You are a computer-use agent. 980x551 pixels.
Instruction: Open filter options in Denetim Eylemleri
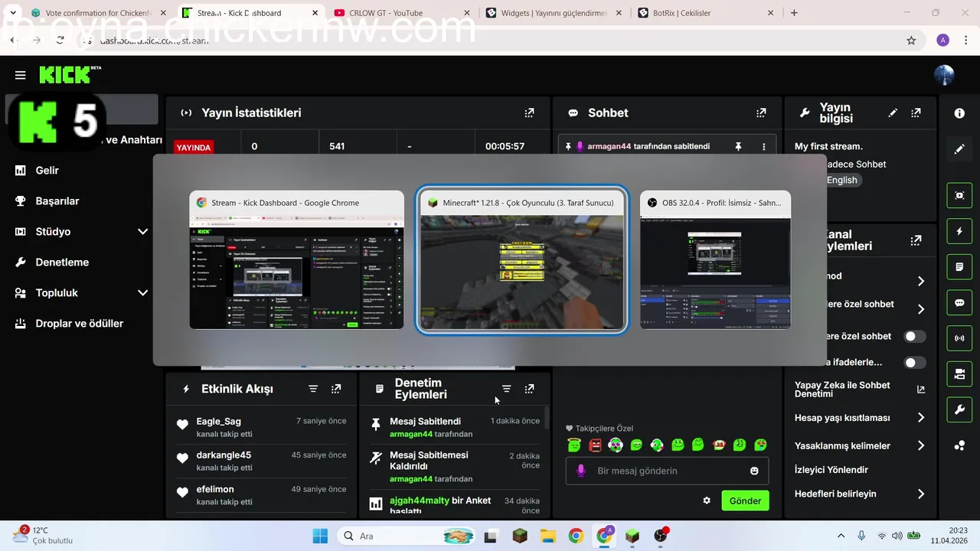tap(506, 389)
